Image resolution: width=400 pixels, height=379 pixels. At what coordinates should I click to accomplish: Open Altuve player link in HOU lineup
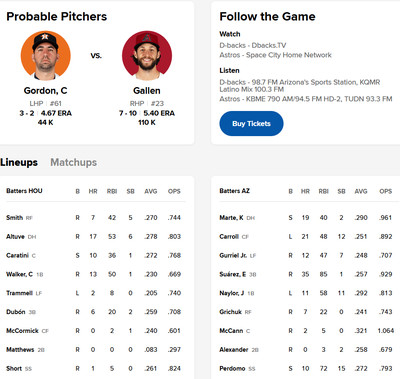click(x=15, y=237)
